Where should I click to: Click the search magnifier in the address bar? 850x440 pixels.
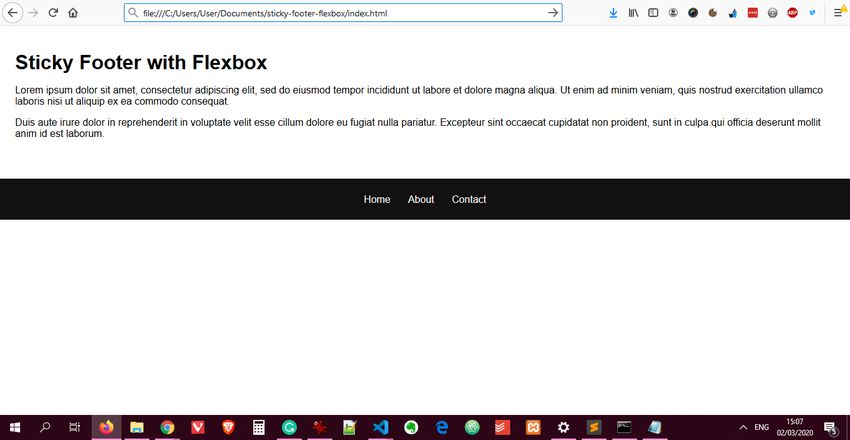click(x=133, y=12)
